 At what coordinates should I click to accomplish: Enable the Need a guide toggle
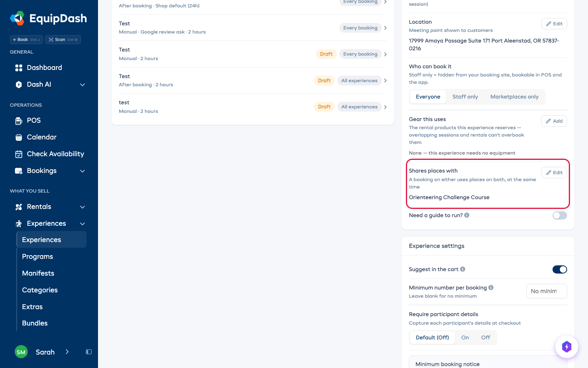[x=560, y=215]
